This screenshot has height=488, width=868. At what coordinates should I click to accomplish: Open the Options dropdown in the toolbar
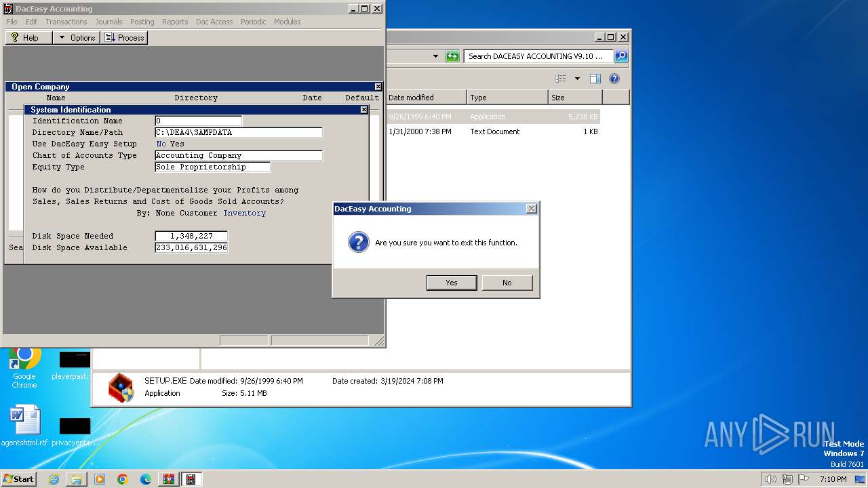(77, 38)
